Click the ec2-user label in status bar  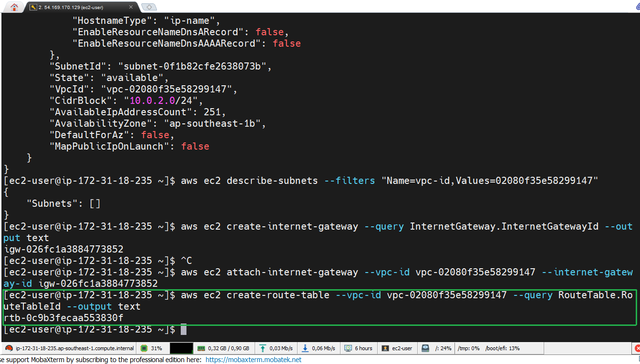pos(402,348)
